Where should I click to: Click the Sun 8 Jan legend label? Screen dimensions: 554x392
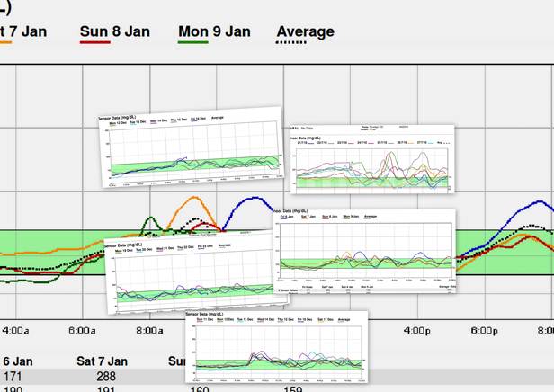point(115,31)
